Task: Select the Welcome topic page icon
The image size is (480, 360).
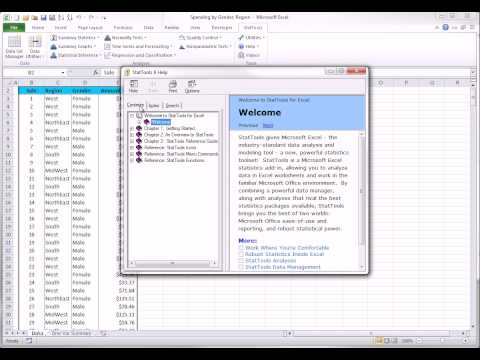Action: tap(146, 122)
